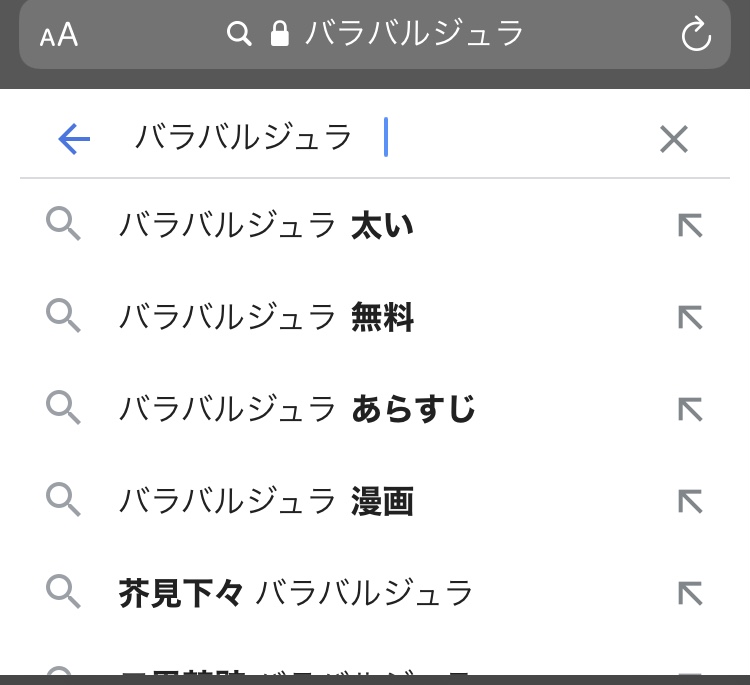Insert 芥見下々 suggestion using arrow icon
This screenshot has width=750, height=685.
(x=690, y=593)
